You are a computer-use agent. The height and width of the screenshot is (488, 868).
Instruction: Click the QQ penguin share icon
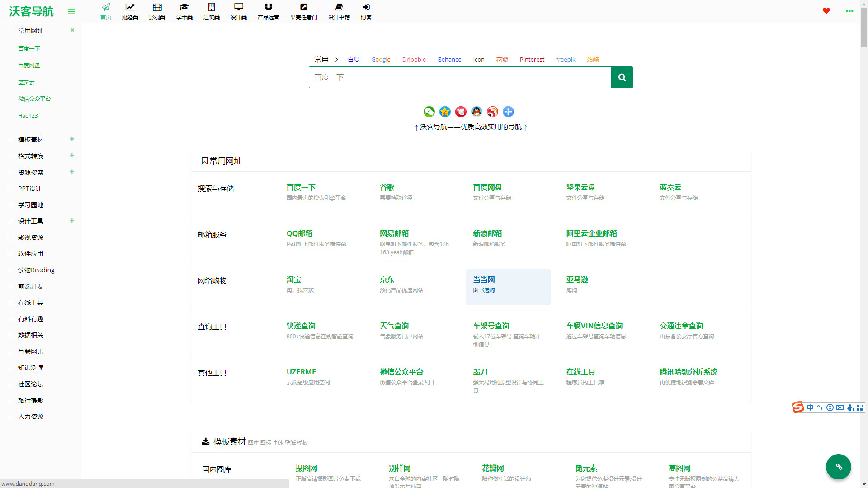(476, 112)
